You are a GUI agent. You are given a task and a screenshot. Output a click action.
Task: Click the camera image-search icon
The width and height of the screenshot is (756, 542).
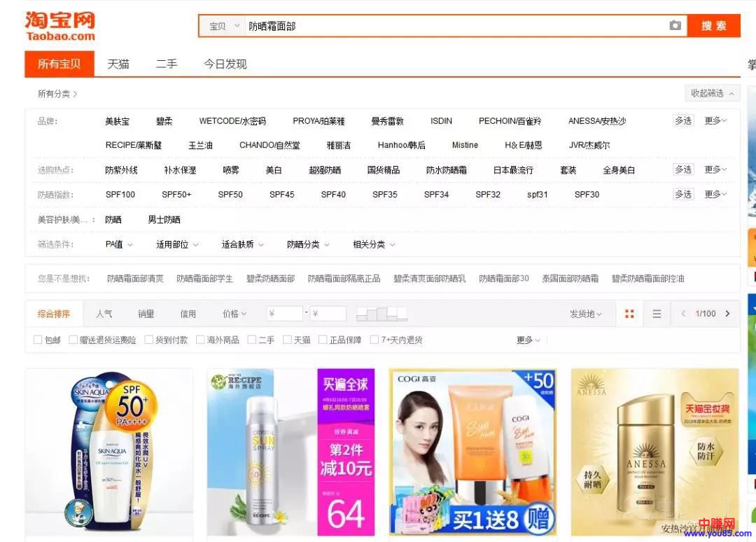[x=675, y=26]
